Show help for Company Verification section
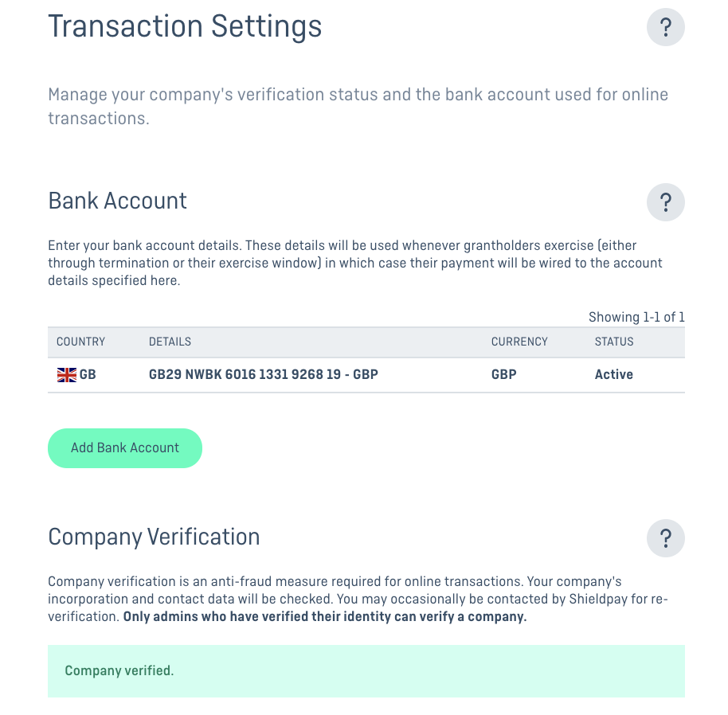 coord(665,538)
